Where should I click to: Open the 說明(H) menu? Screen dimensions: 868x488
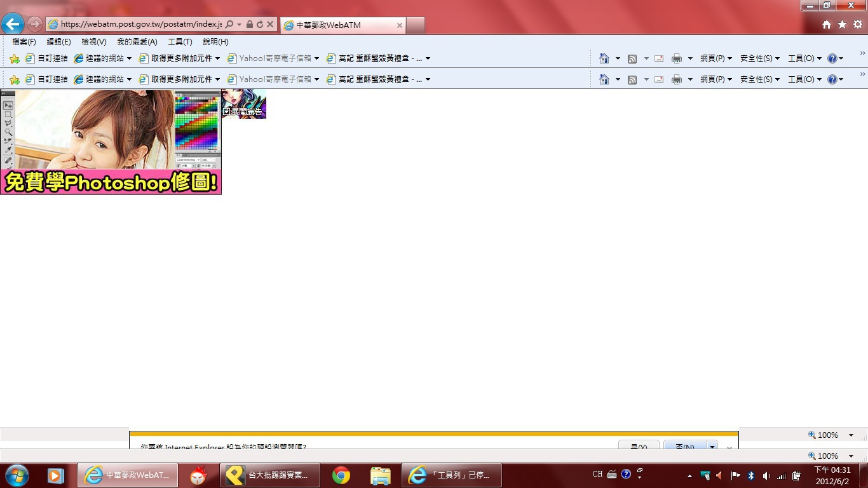[x=215, y=42]
